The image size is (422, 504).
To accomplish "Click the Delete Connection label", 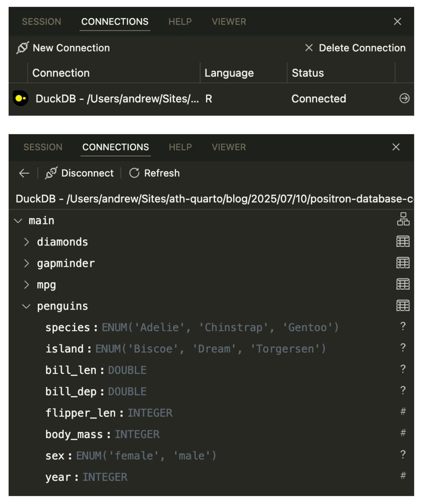I will pos(362,48).
